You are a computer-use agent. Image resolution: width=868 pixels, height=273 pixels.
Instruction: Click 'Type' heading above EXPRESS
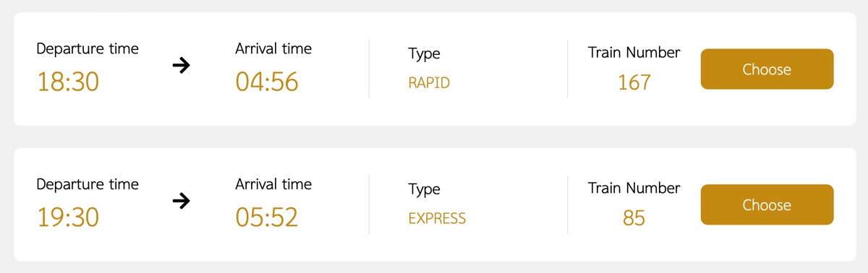pos(424,189)
